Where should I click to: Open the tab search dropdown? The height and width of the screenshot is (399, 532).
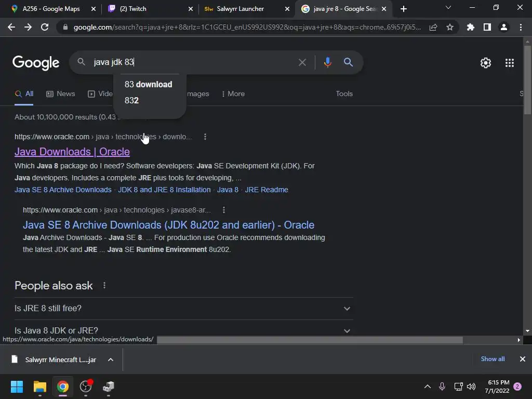448,7
